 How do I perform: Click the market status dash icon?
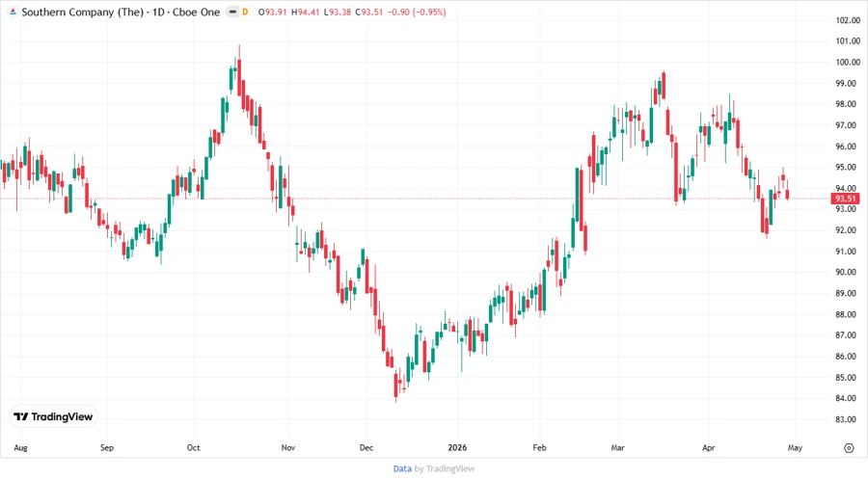[232, 12]
